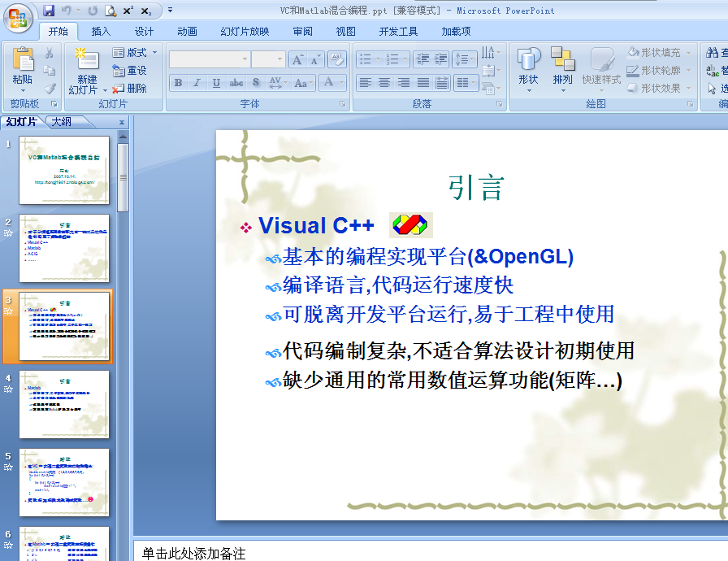Click the New Slide (新建幻灯片) icon
The image size is (728, 561).
point(87,59)
